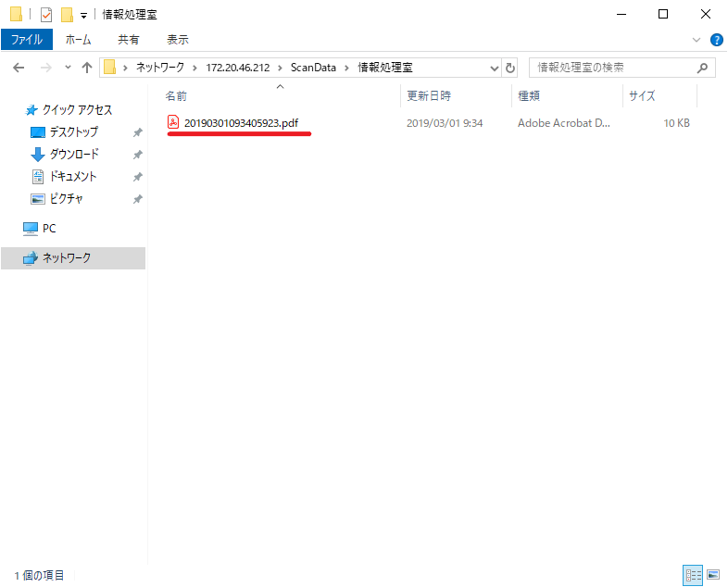The width and height of the screenshot is (728, 587).
Task: Select PC in the navigation pane
Action: [x=40, y=229]
